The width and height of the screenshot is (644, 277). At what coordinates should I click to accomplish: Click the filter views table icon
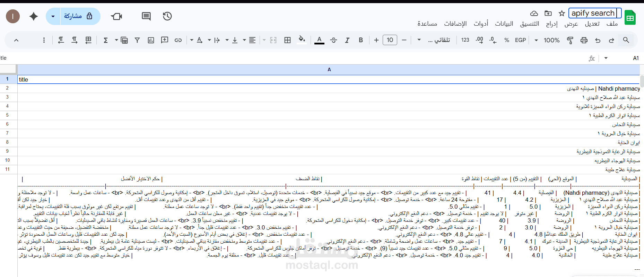click(x=124, y=40)
